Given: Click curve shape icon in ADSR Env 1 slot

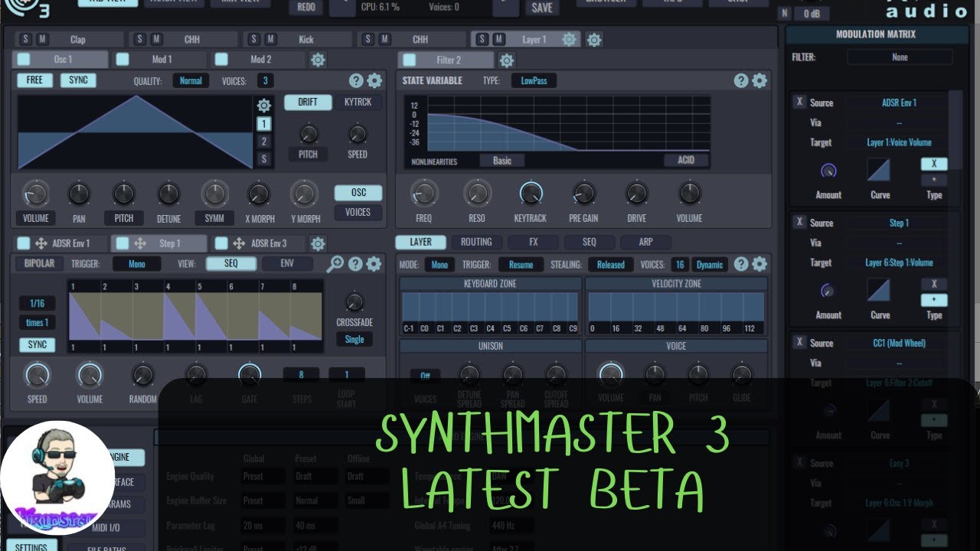Looking at the screenshot, I should tap(879, 170).
